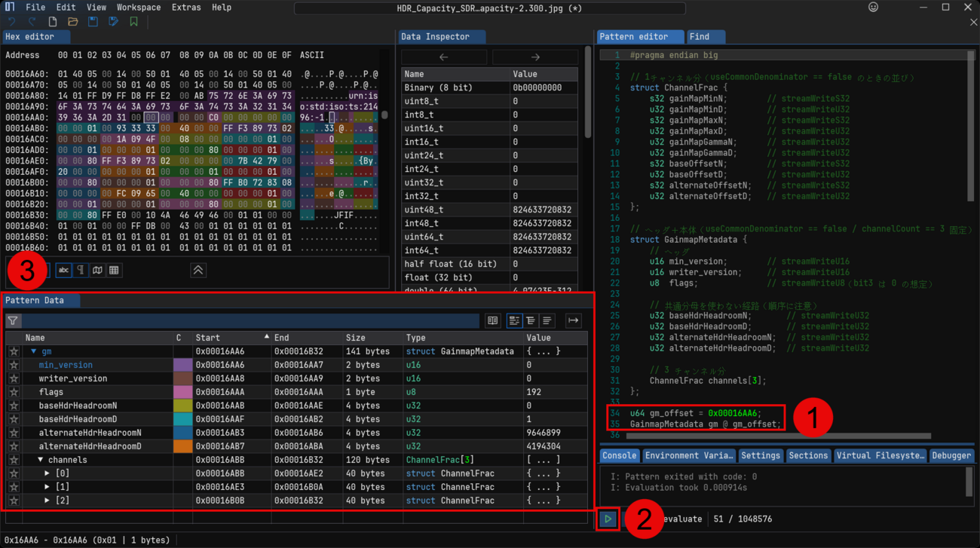Screen dimensions: 980x548
Task: Expand the channels [0] entry
Action: (x=47, y=473)
